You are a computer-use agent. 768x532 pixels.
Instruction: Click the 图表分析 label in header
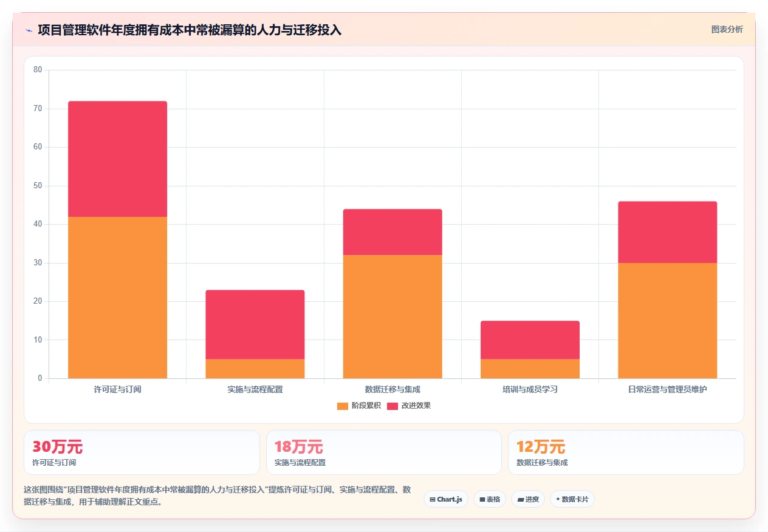point(727,29)
